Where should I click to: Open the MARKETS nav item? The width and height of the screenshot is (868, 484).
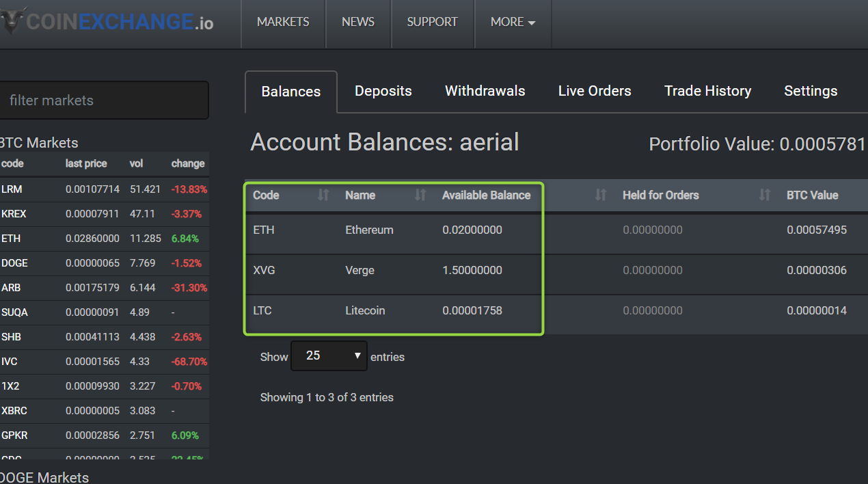click(x=283, y=23)
